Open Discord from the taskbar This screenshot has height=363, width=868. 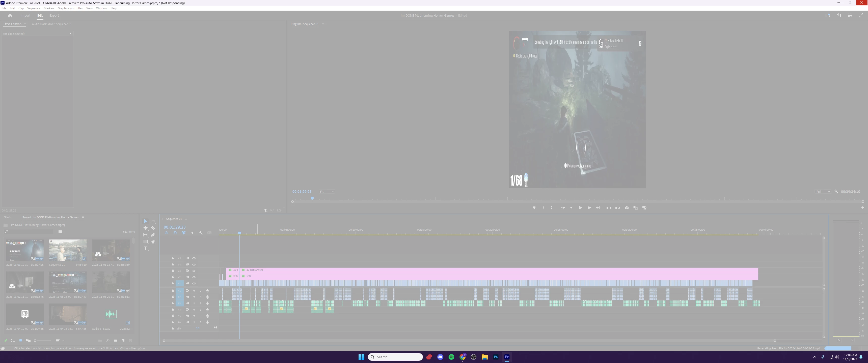(x=440, y=357)
